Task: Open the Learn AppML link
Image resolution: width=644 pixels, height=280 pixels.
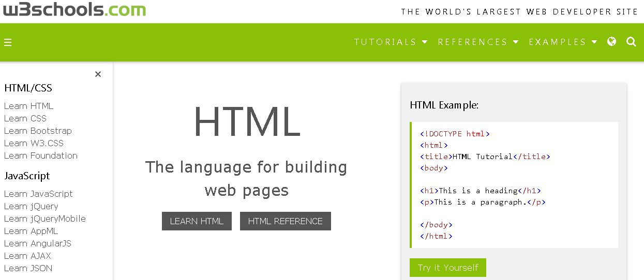Action: [x=31, y=231]
